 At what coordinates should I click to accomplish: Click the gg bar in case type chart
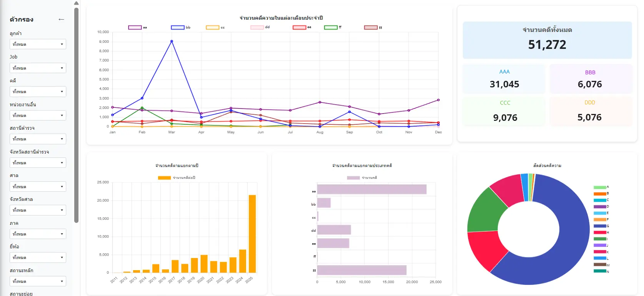click(362, 270)
